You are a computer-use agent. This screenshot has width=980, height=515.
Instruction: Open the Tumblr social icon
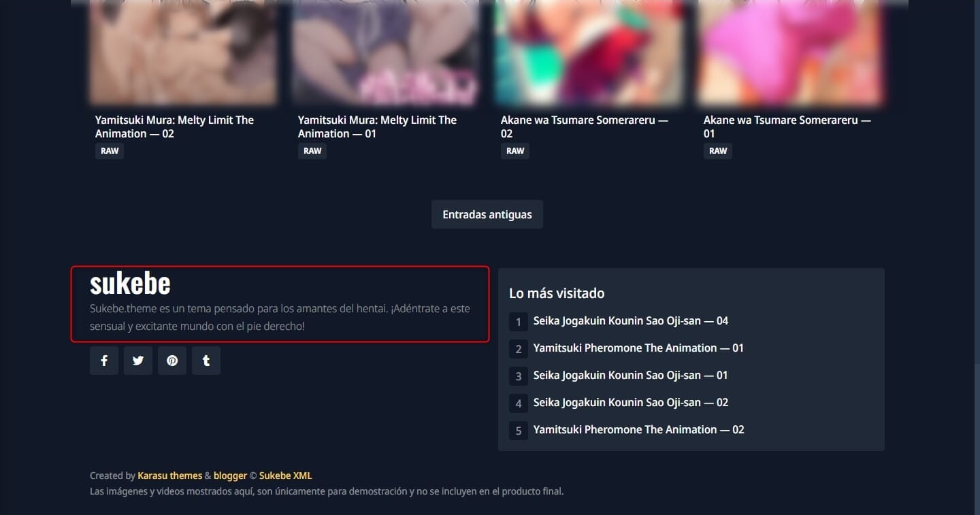point(206,361)
